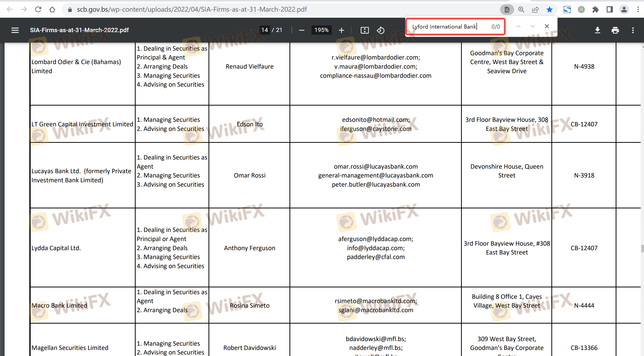644x356 pixels.
Task: Open the PDF sidebar hamburger menu
Action: click(x=15, y=30)
